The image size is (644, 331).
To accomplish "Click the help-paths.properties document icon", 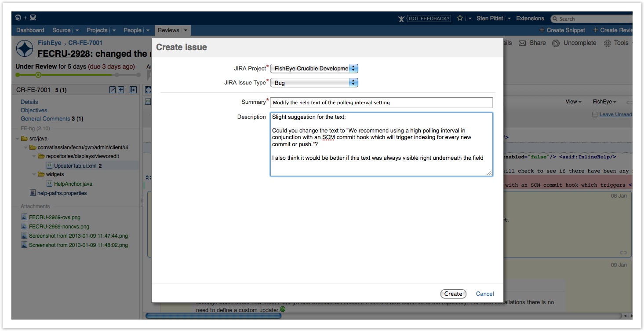I will point(33,193).
